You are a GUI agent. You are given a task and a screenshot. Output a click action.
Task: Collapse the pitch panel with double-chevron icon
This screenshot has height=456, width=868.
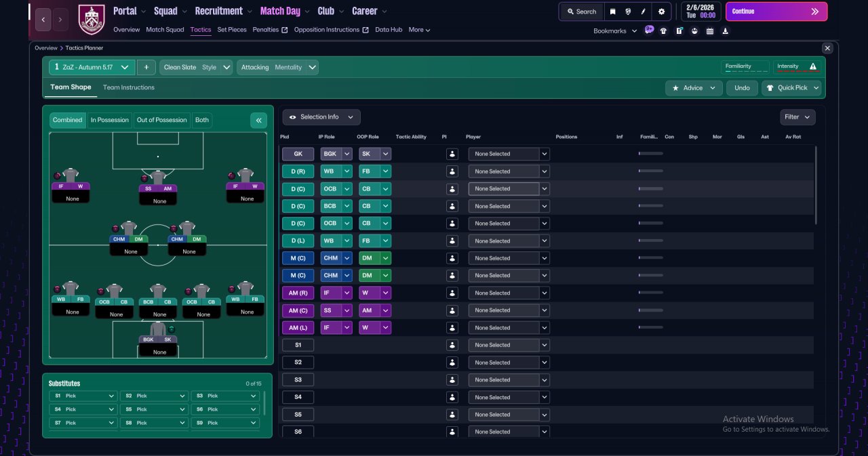(x=258, y=121)
